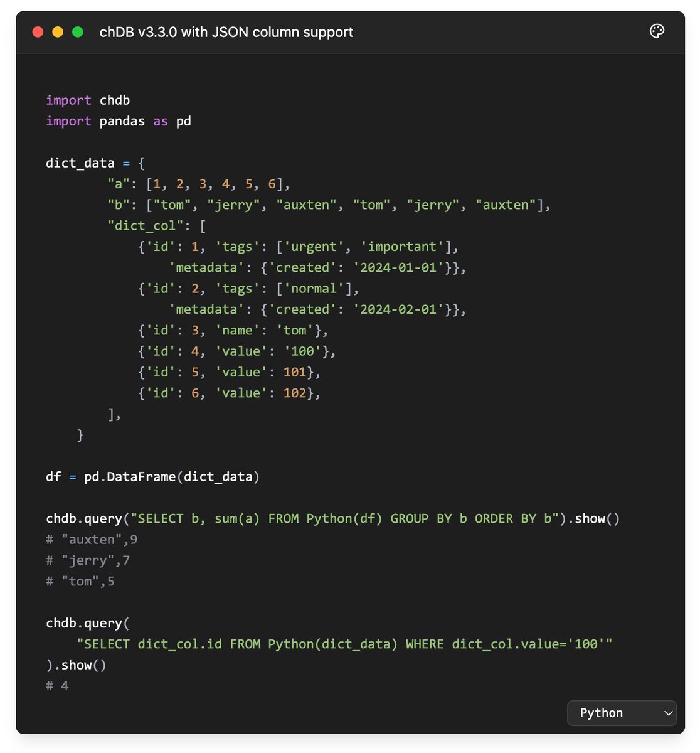Click the line ").show()"

click(77, 665)
